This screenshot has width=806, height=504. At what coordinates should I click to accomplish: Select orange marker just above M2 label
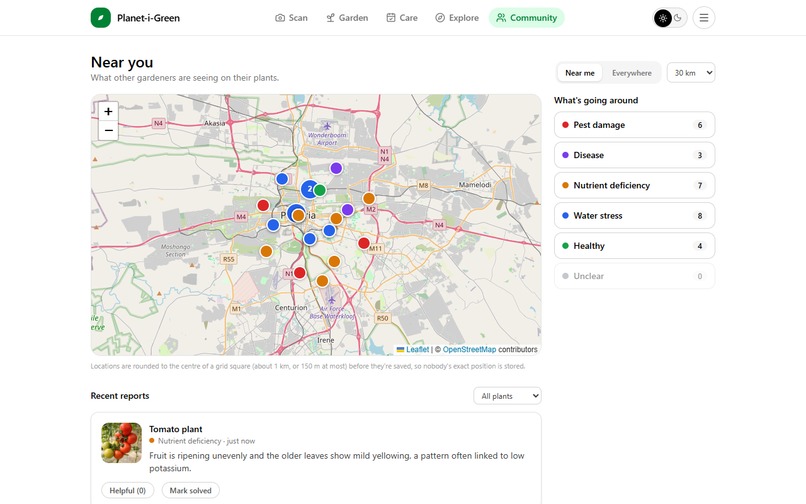(x=369, y=198)
